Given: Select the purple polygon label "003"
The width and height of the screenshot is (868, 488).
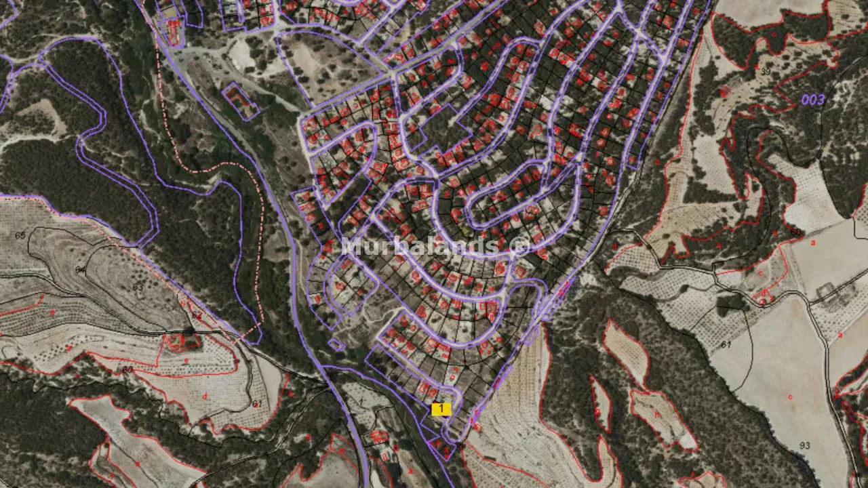Looking at the screenshot, I should [813, 100].
